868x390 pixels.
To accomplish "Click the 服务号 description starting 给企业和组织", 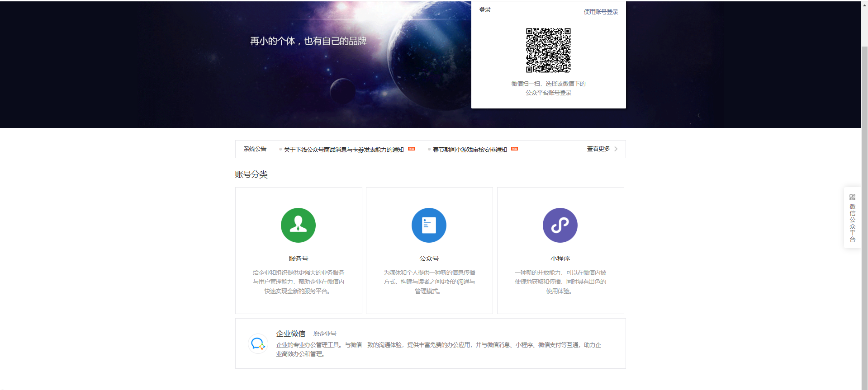I will click(298, 282).
